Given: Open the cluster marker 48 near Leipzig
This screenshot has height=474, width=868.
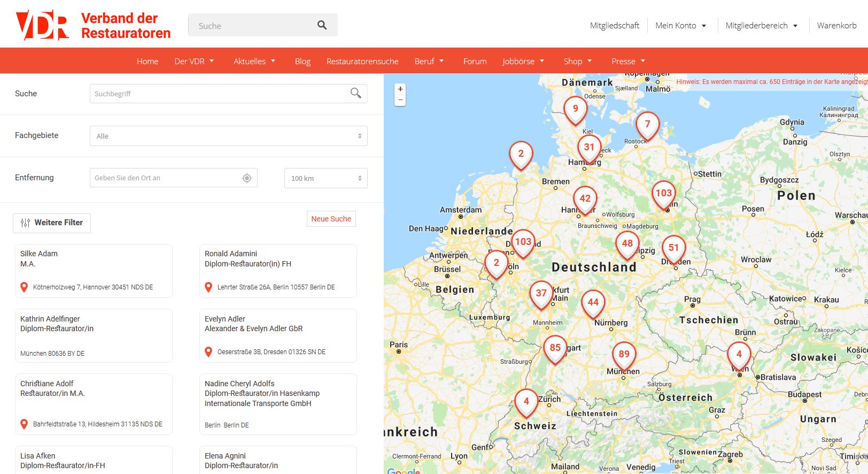Looking at the screenshot, I should pos(627,244).
